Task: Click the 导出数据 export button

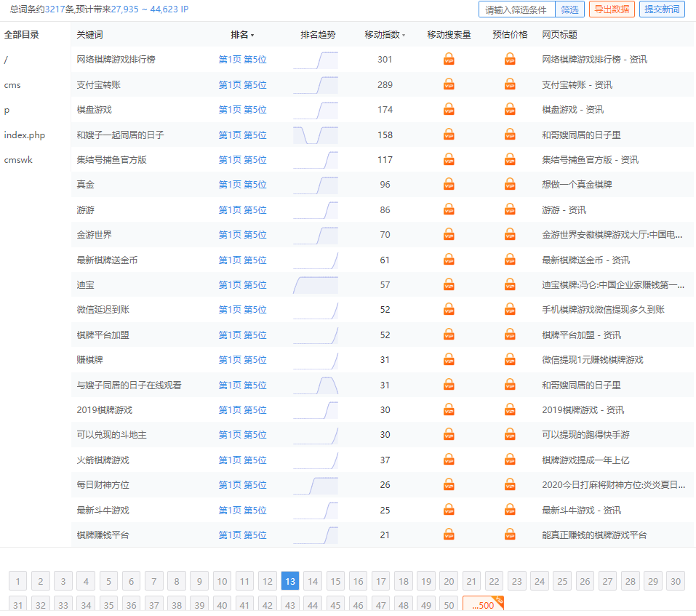Action: click(x=612, y=9)
